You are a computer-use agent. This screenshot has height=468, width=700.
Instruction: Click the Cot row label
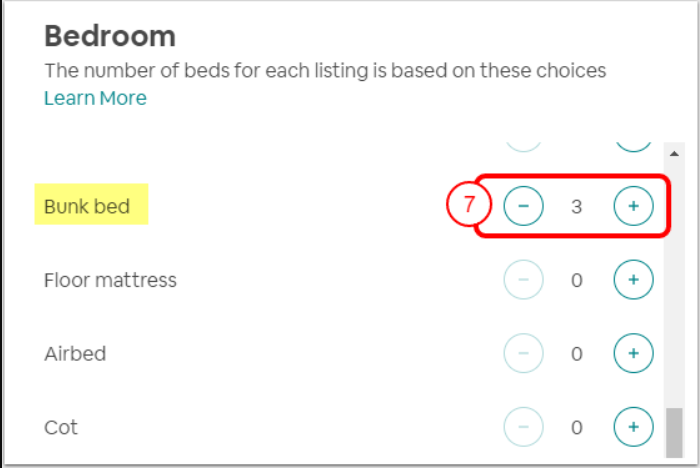pyautogui.click(x=61, y=427)
